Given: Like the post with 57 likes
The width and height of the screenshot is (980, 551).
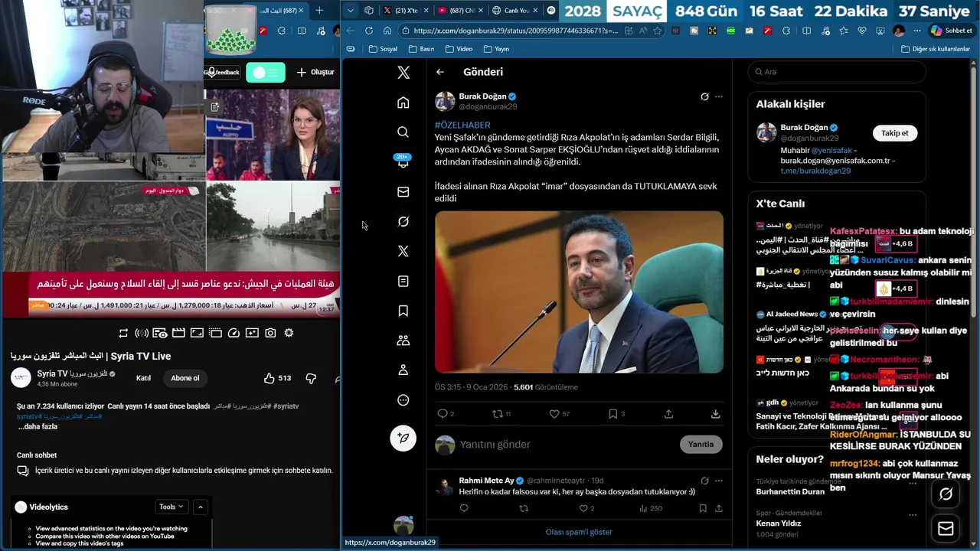Looking at the screenshot, I should [559, 414].
